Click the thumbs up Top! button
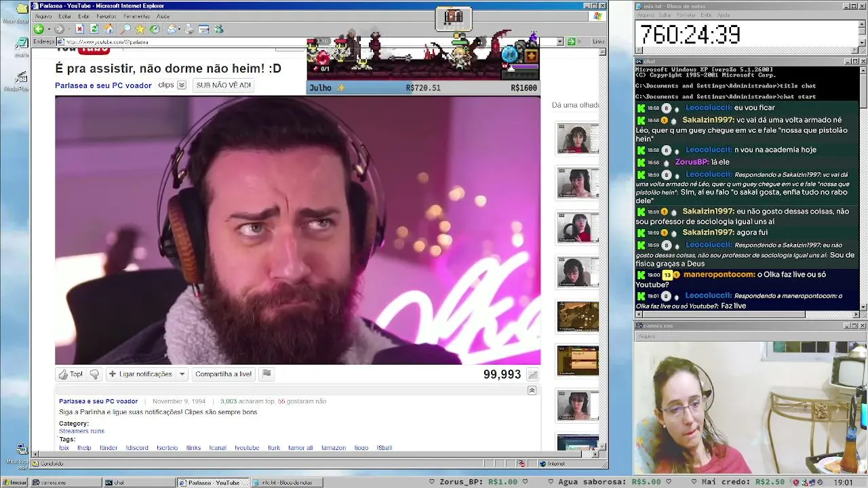 point(71,374)
